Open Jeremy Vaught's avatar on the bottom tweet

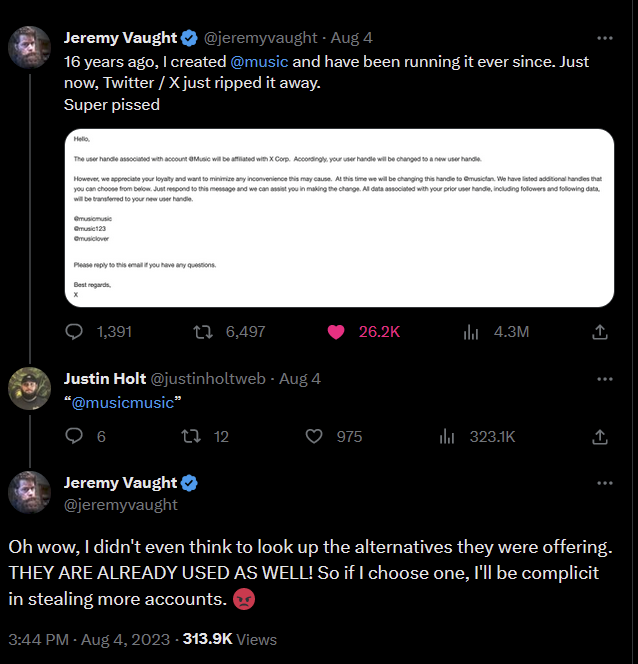click(x=30, y=493)
